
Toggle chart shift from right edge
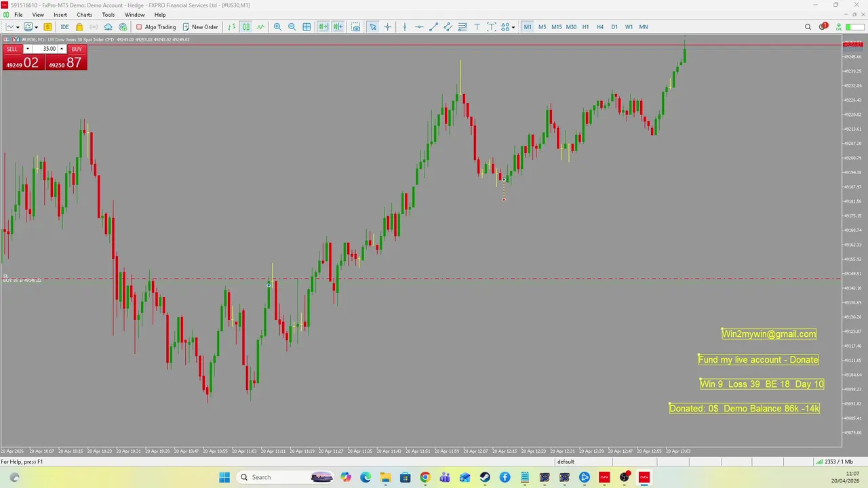click(338, 27)
